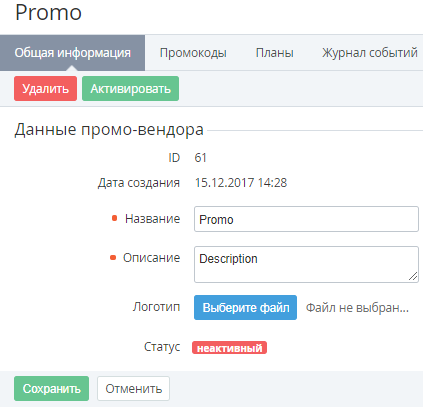This screenshot has width=425, height=410.
Task: Open the Журнал событий tab
Action: pyautogui.click(x=369, y=53)
